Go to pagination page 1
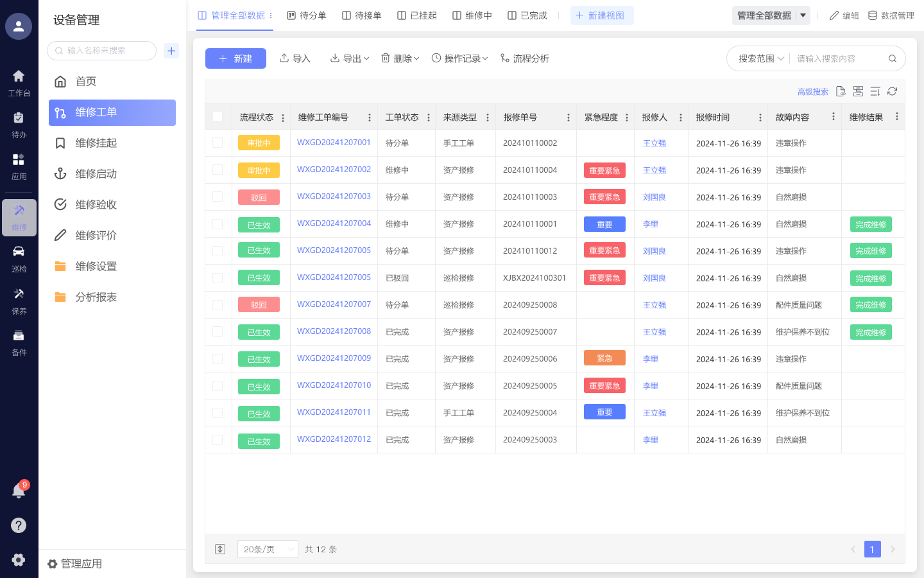Viewport: 924px width, 578px height. [x=872, y=549]
